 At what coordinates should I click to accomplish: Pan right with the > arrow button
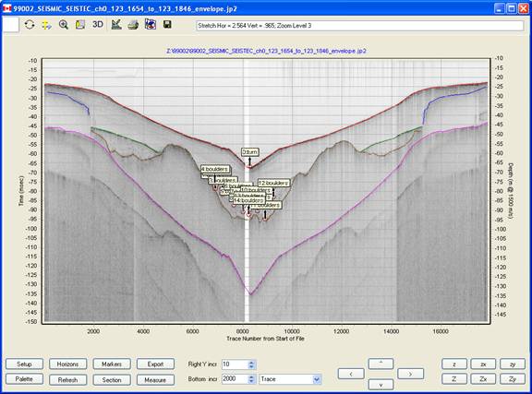coord(410,374)
